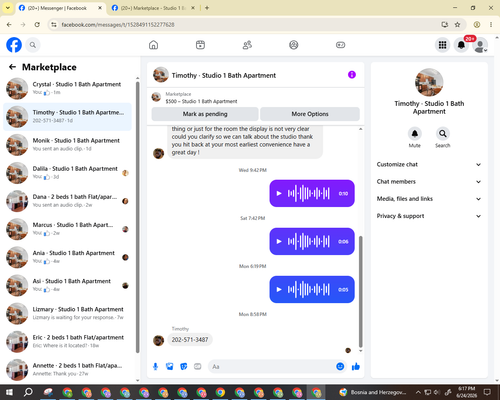Image resolution: width=500 pixels, height=400 pixels.
Task: Open Dalila - Studio 1 Bath Apartment chat
Action: 67,173
